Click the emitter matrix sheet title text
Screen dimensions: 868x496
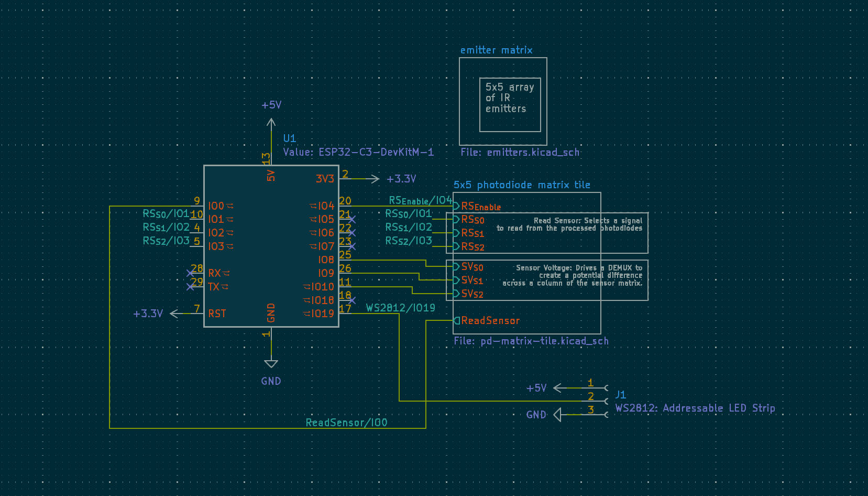click(497, 50)
